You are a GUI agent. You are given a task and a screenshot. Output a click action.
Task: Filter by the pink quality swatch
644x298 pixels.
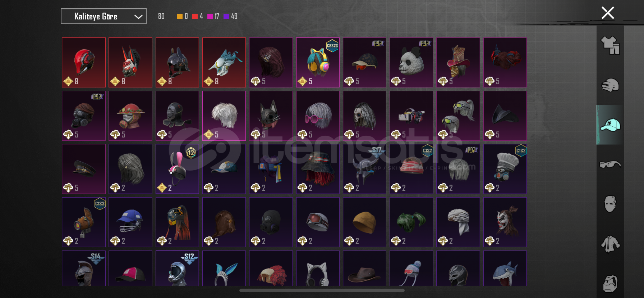pyautogui.click(x=210, y=16)
